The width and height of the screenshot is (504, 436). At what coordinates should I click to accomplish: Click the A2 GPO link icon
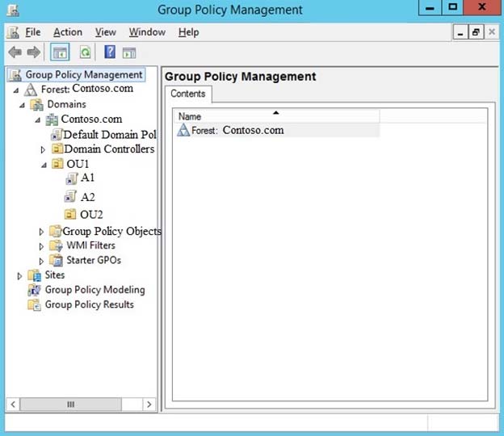pos(70,196)
